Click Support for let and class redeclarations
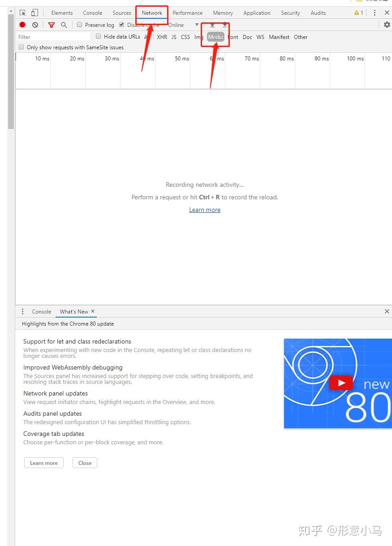Viewport: 392px width, 546px height. (77, 341)
